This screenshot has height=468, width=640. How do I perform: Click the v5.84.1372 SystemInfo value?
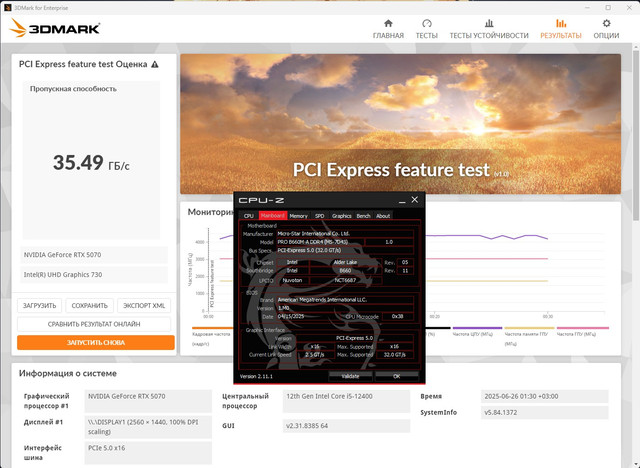pyautogui.click(x=544, y=413)
